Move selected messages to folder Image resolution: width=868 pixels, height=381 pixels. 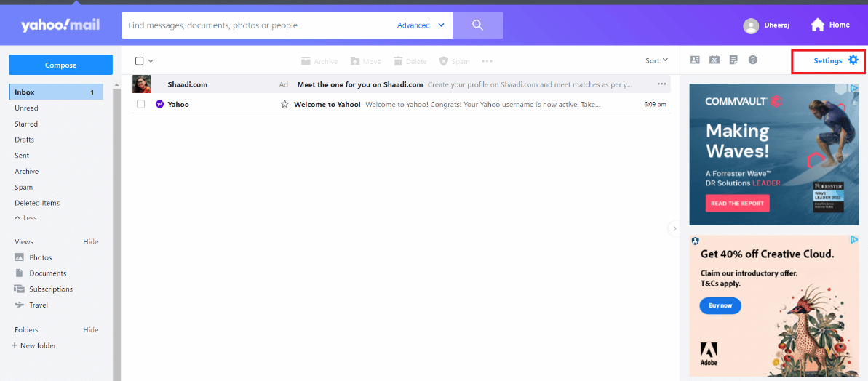365,61
